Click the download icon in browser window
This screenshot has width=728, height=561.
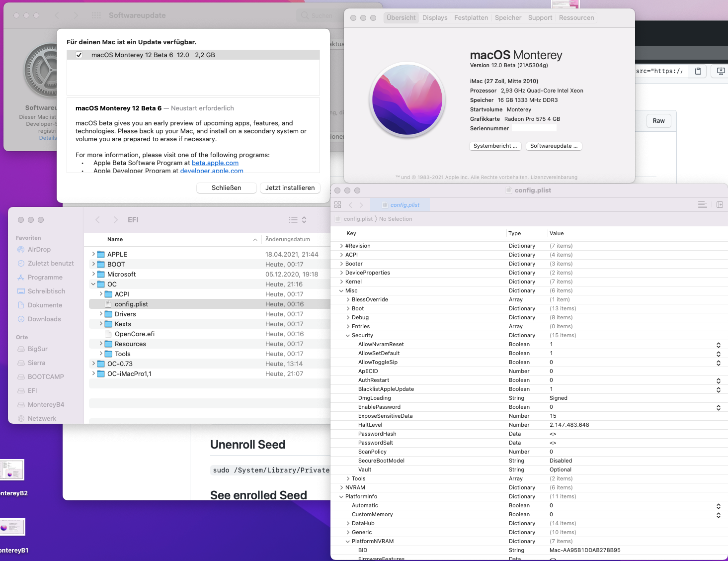(721, 71)
